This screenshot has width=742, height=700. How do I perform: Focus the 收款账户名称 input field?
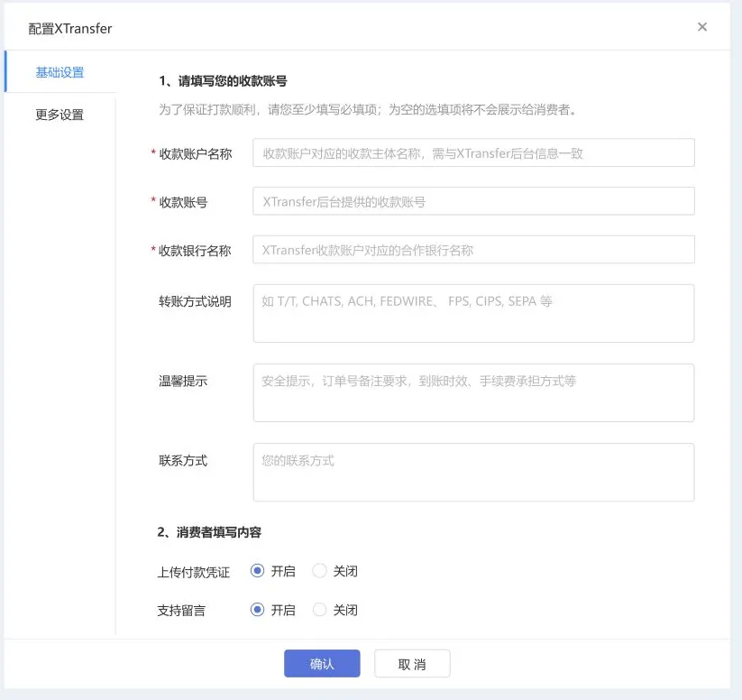pos(473,152)
